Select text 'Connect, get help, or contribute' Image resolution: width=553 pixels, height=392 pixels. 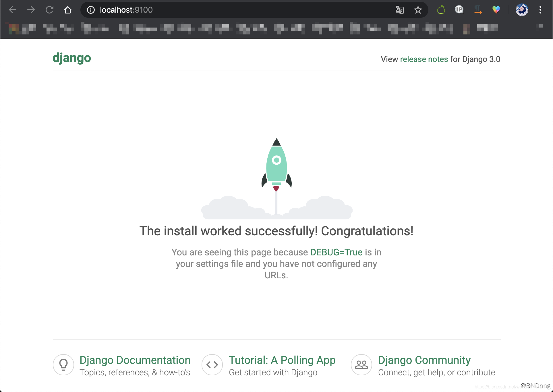[x=436, y=372]
